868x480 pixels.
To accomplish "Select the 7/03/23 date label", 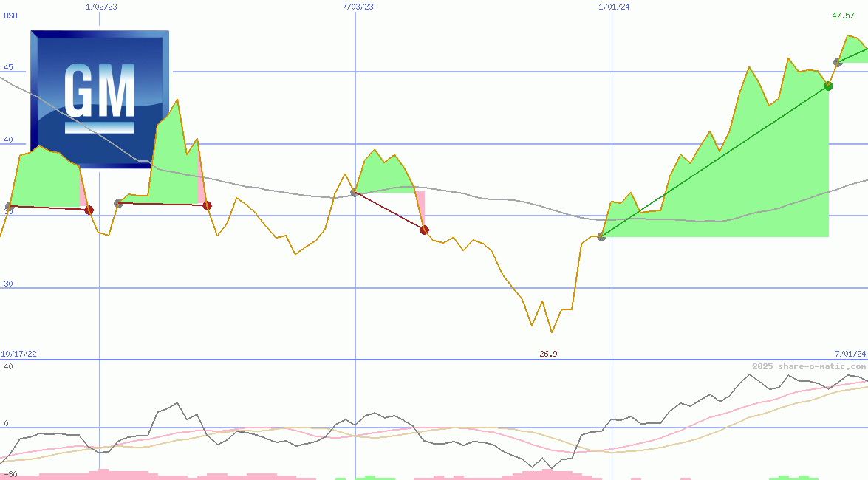I will click(358, 7).
